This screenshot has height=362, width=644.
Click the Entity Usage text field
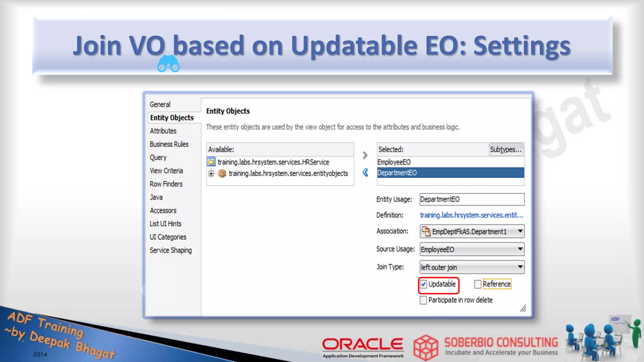pos(472,199)
